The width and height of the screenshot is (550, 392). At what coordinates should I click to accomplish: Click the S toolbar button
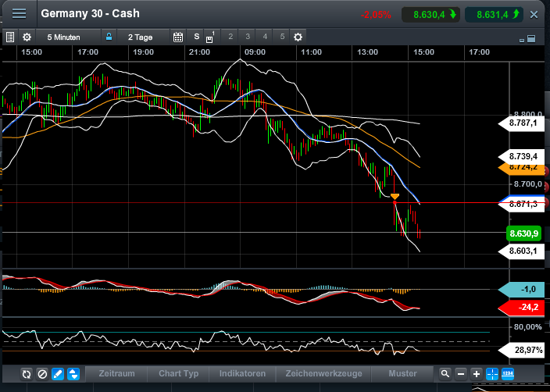tap(196, 37)
